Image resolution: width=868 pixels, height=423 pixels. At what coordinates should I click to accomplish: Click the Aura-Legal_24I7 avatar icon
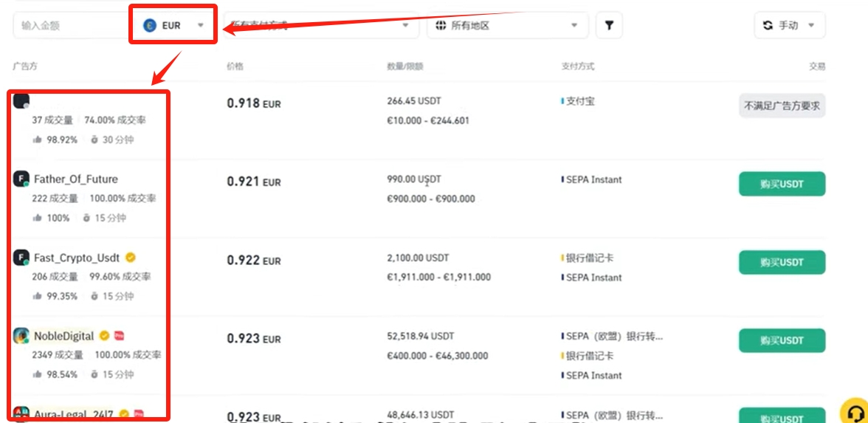(21, 413)
